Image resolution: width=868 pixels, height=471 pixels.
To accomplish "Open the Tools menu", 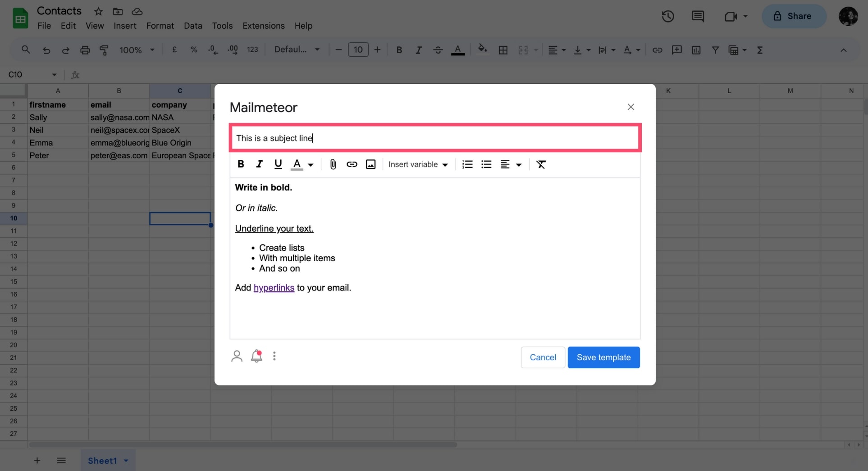I will click(x=223, y=26).
